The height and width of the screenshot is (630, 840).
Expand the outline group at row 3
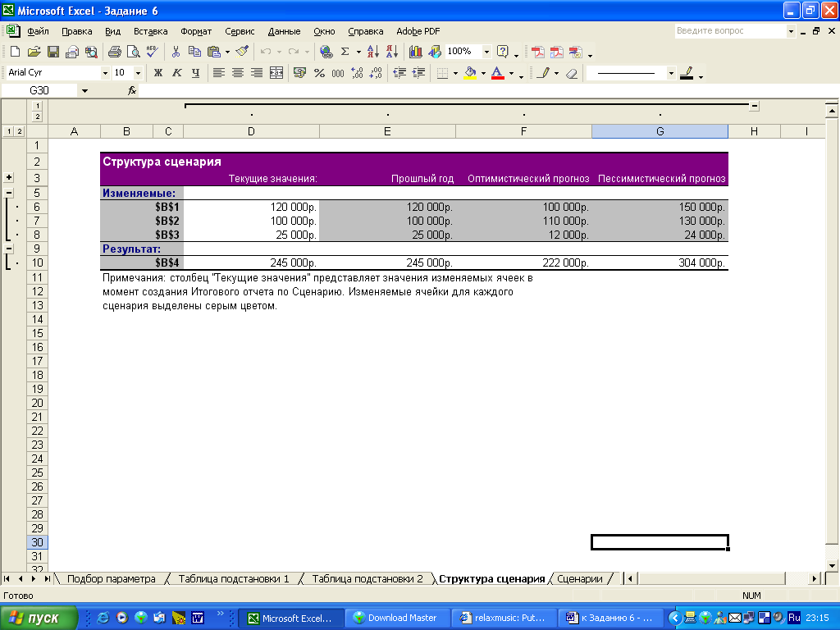point(9,177)
